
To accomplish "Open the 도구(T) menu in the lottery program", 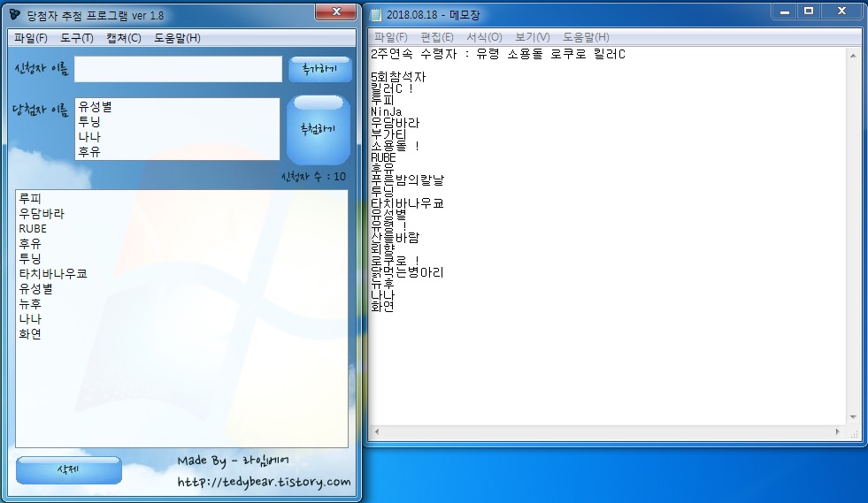I will 77,38.
